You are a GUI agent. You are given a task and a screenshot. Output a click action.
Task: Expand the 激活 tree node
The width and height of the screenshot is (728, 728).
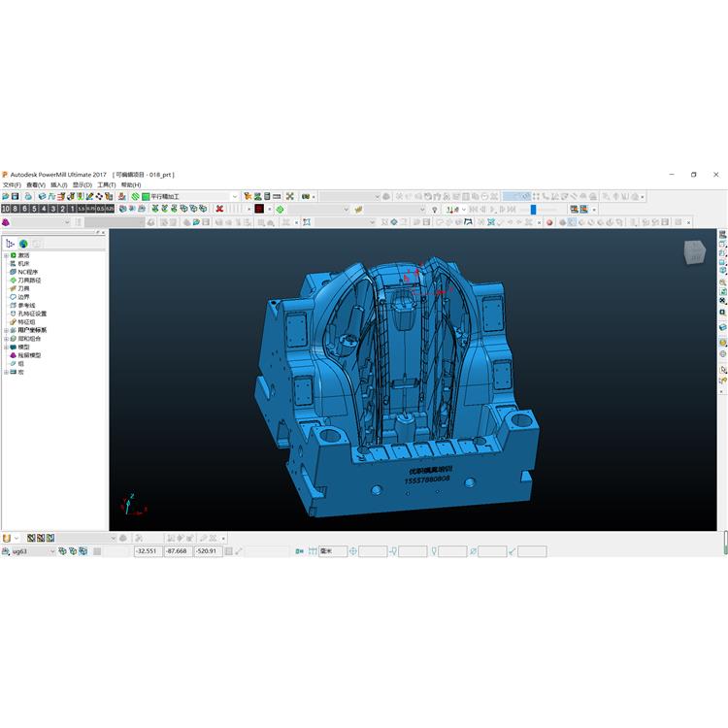pyautogui.click(x=6, y=255)
